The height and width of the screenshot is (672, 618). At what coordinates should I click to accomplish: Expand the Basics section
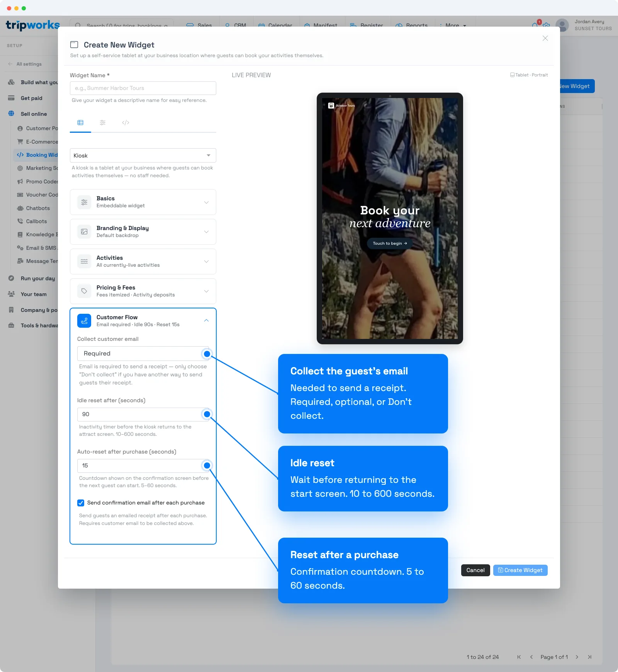143,202
